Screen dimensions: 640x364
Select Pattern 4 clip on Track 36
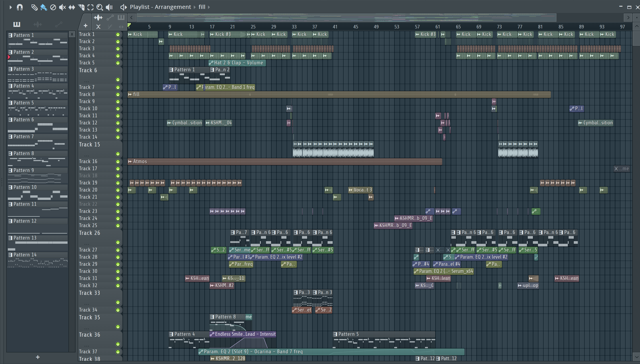[x=189, y=340]
